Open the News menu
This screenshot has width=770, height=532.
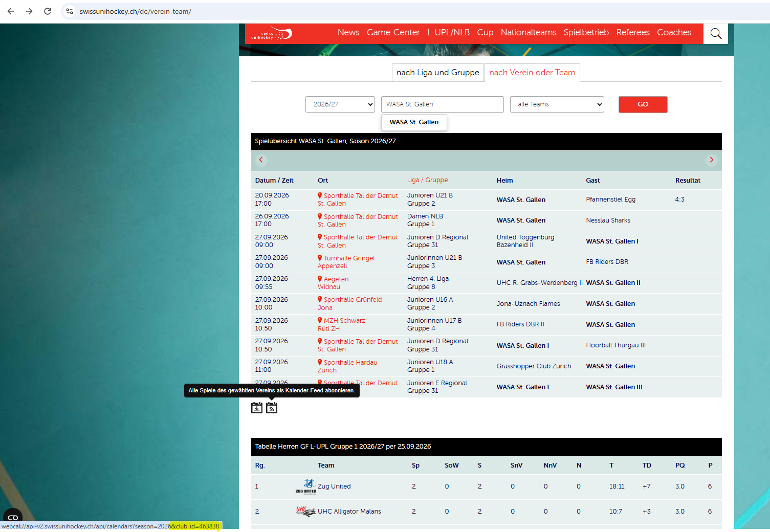tap(348, 32)
